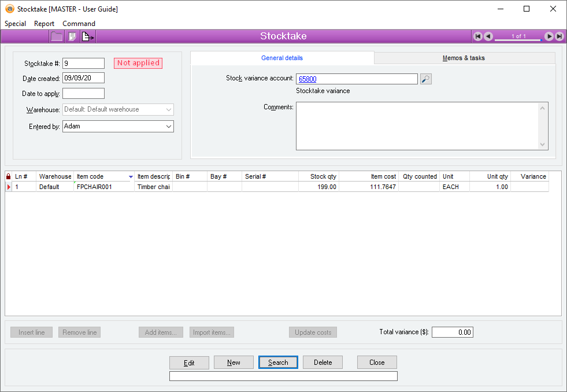
Task: Click the red lock grid column icon
Action: point(8,176)
